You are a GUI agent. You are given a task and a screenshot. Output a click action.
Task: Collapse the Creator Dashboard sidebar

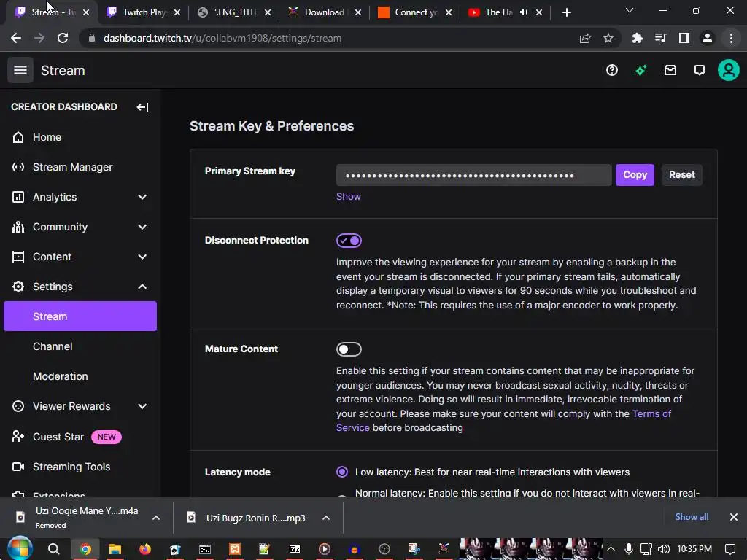point(142,106)
